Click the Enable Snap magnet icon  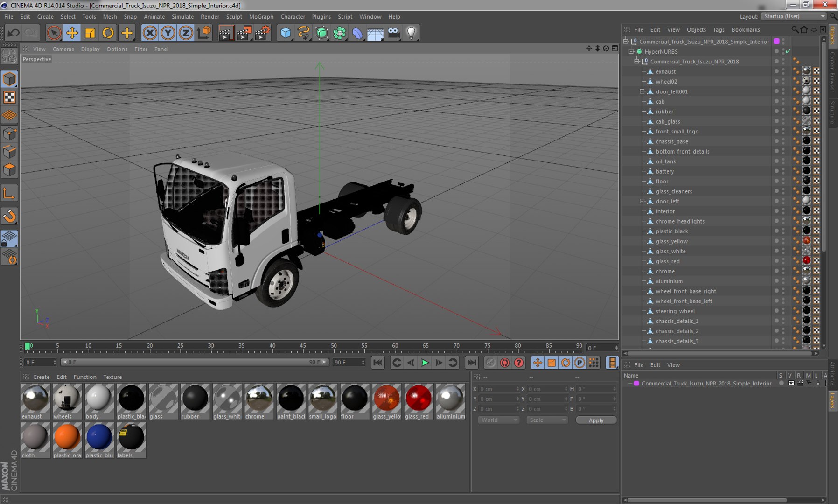9,216
